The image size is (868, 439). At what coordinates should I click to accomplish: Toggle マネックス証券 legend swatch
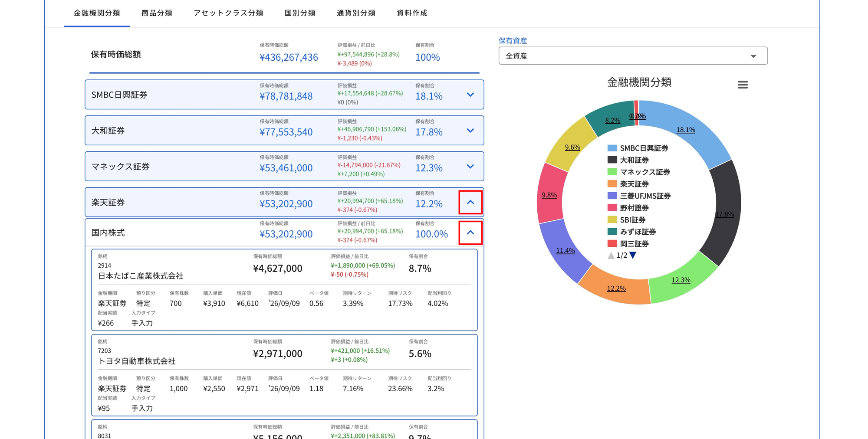click(x=612, y=172)
